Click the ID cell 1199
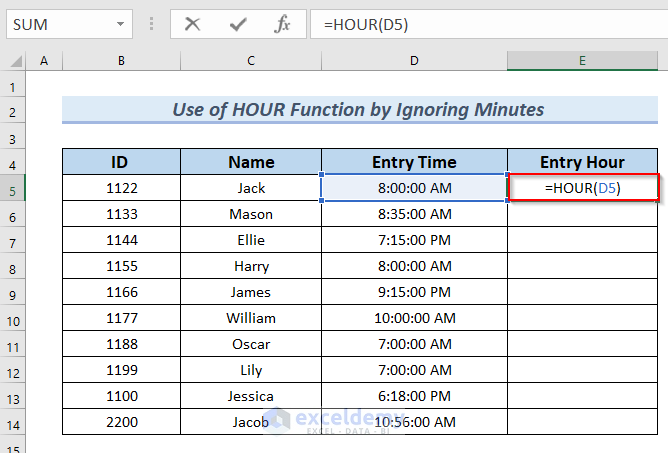 pyautogui.click(x=121, y=371)
